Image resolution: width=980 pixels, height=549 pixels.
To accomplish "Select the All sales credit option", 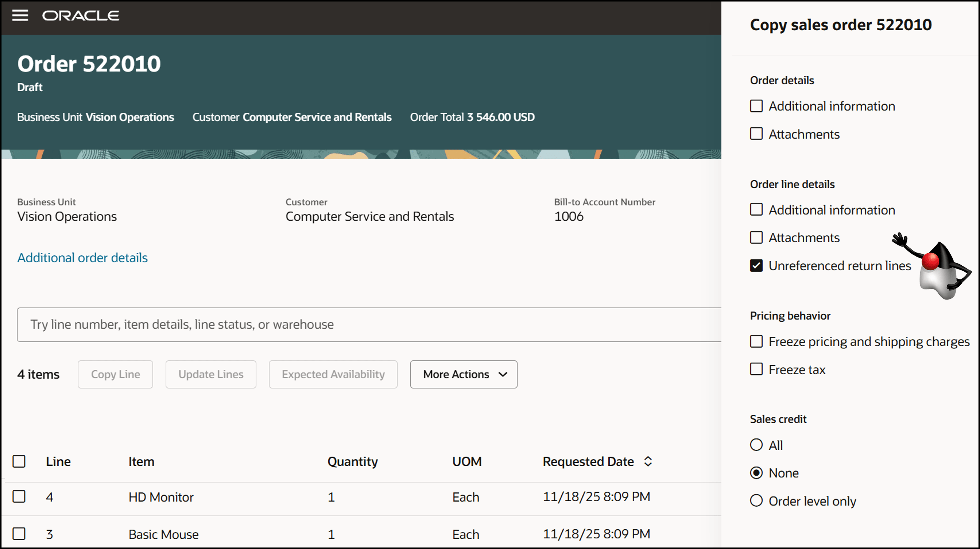I will point(757,444).
